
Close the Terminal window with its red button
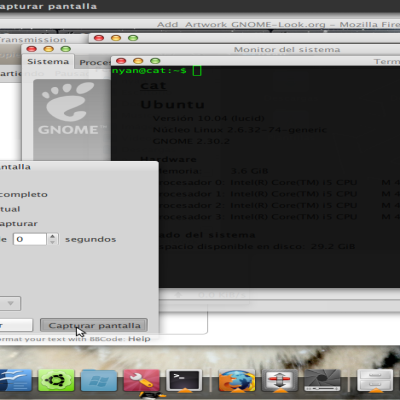(121, 61)
